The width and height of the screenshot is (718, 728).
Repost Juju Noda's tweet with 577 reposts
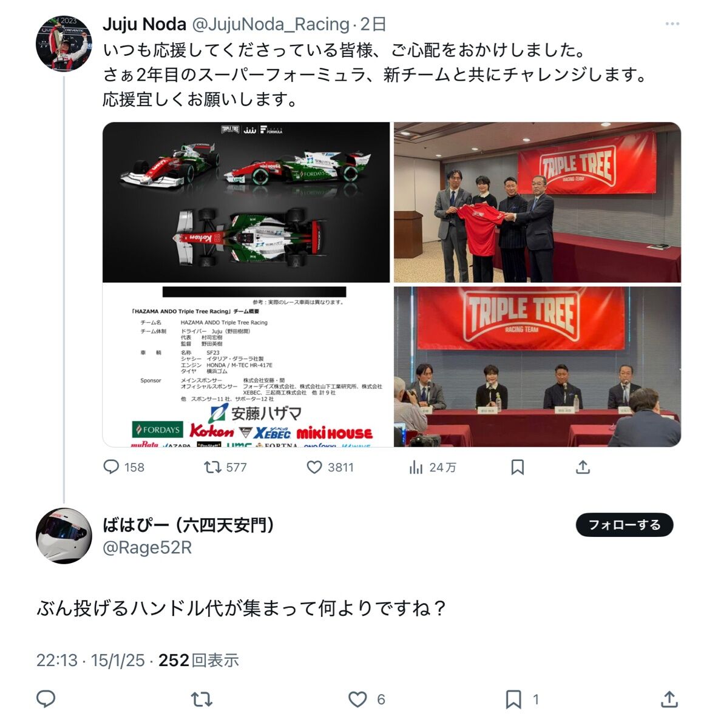[x=225, y=467]
